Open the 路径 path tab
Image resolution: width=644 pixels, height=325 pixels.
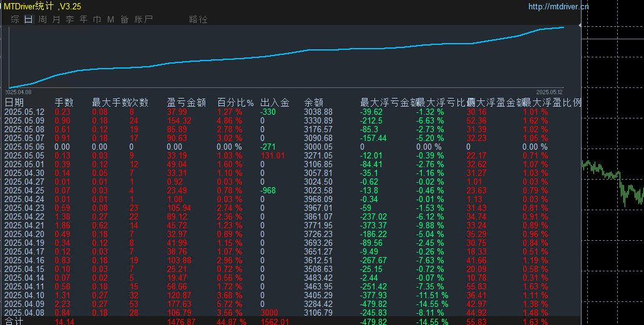(x=198, y=19)
